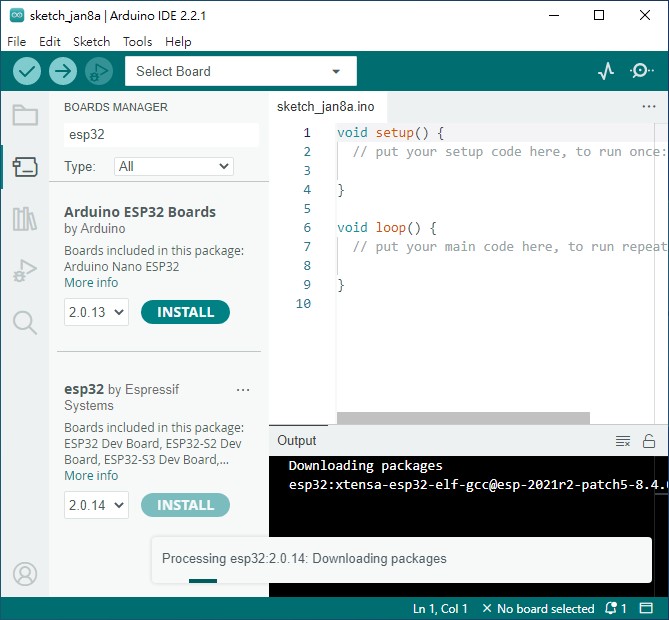Click the BOARDS MANAGER heading

[116, 107]
